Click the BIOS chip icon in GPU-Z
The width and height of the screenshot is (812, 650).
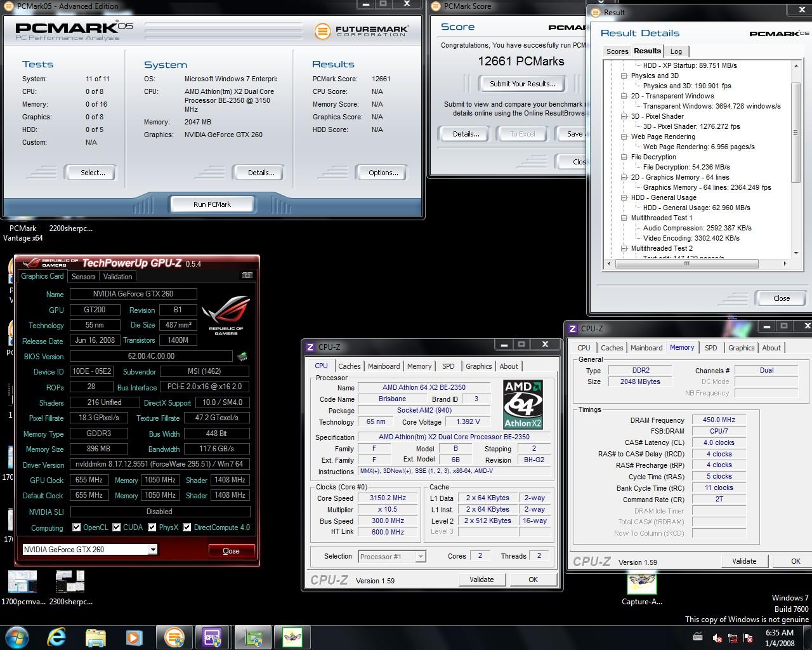[242, 357]
